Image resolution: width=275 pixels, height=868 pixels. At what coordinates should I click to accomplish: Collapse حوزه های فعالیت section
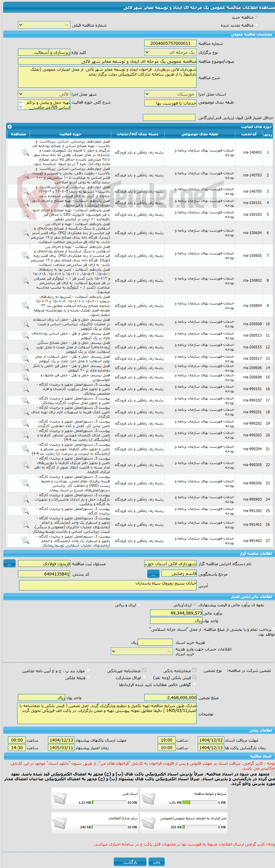coord(9,127)
